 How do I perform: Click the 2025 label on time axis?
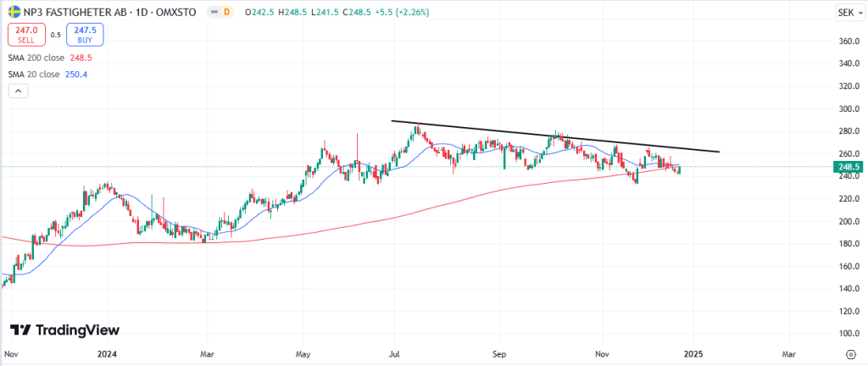693,353
